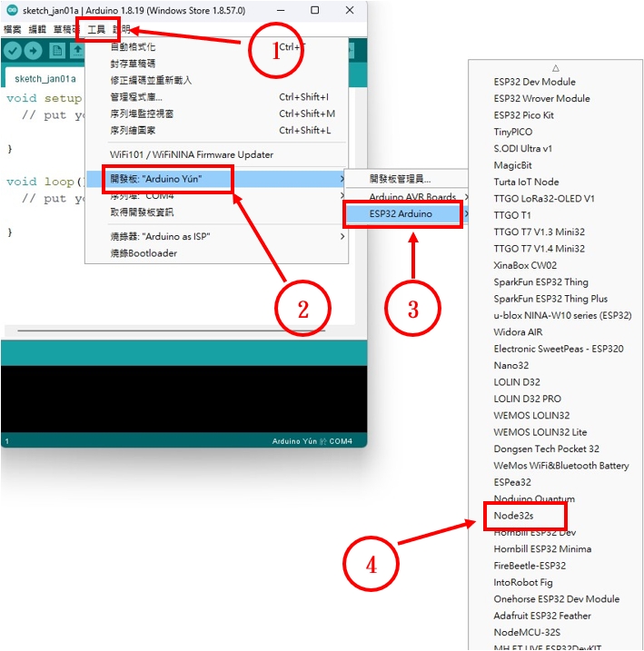Select Dongsen Tech Pocket 32 board
The image size is (644, 651).
pos(556,449)
